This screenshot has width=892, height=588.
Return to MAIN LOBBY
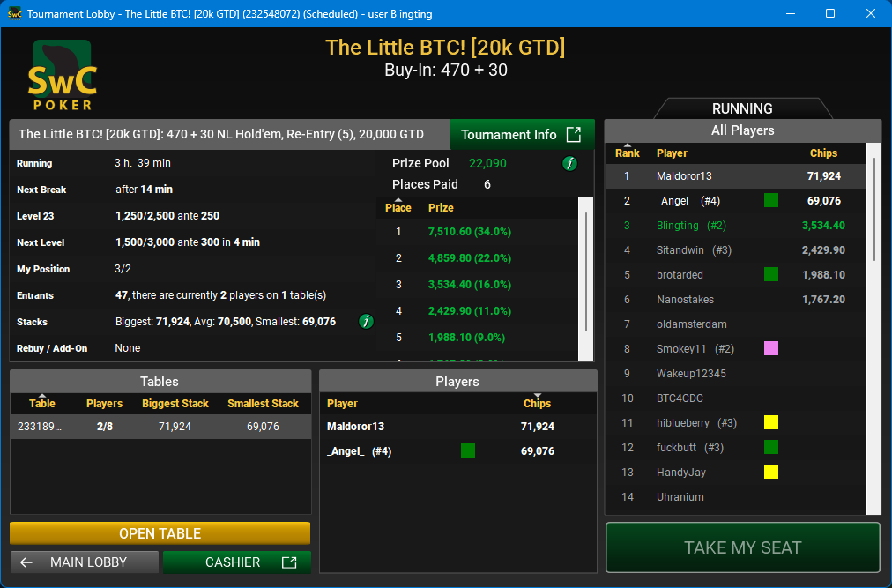[85, 562]
